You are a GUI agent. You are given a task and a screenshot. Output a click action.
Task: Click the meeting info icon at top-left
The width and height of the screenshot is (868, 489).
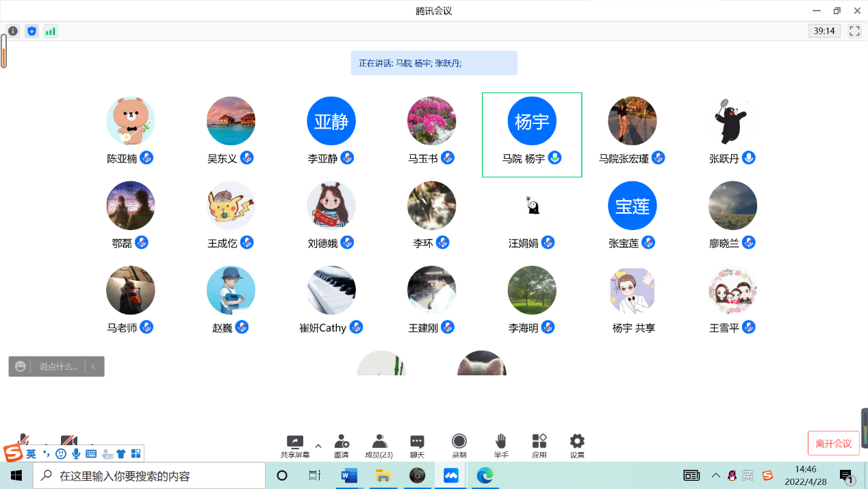[13, 31]
